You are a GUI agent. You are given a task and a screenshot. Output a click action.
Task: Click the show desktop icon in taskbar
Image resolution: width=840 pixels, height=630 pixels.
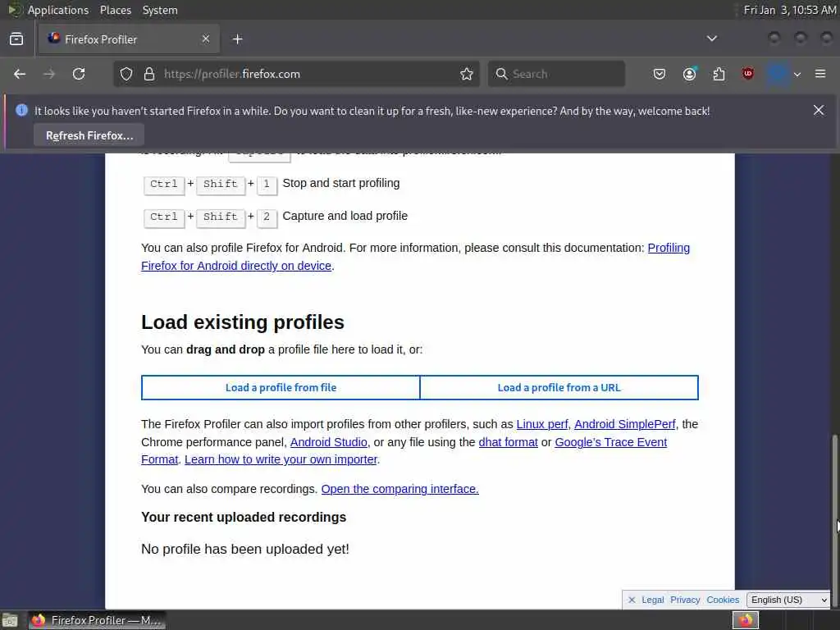click(x=10, y=620)
